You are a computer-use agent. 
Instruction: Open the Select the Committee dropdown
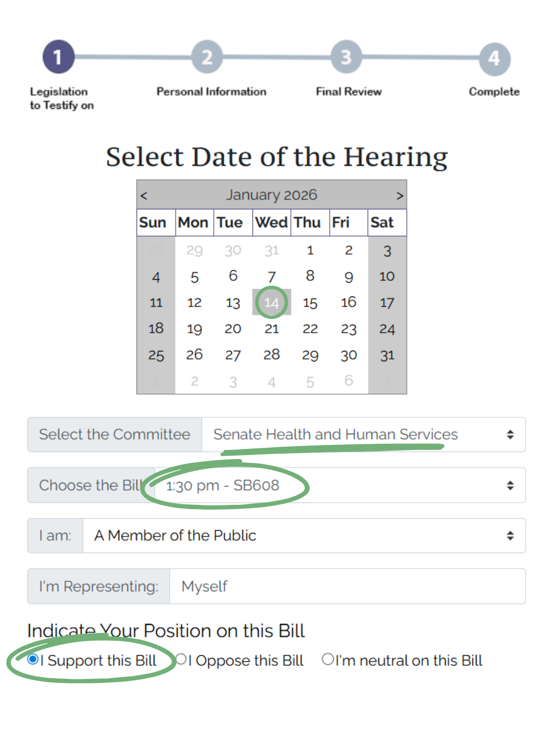[363, 434]
